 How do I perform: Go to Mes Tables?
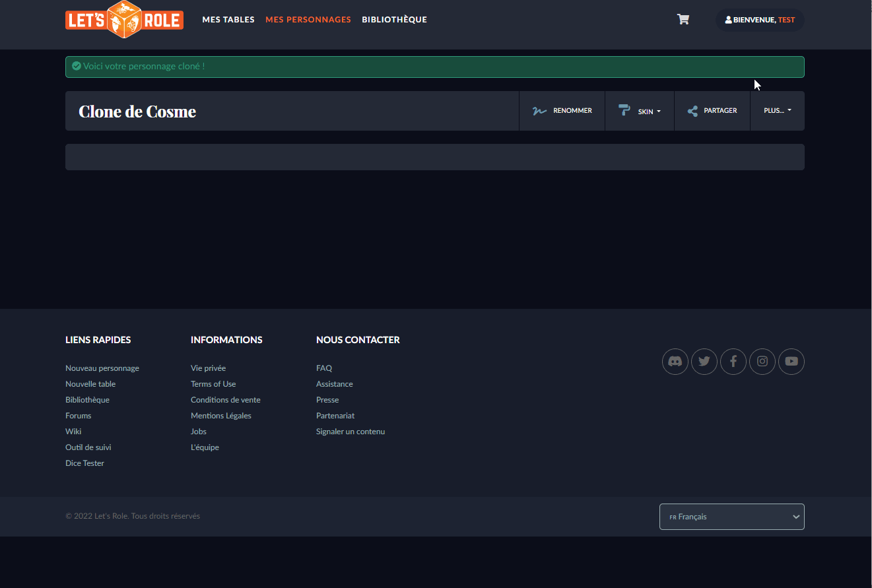tap(228, 20)
